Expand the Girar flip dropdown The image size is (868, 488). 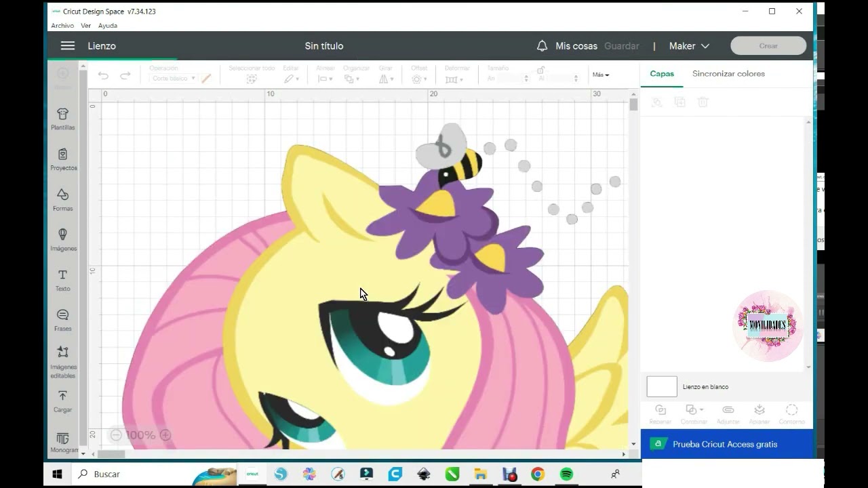pos(386,79)
